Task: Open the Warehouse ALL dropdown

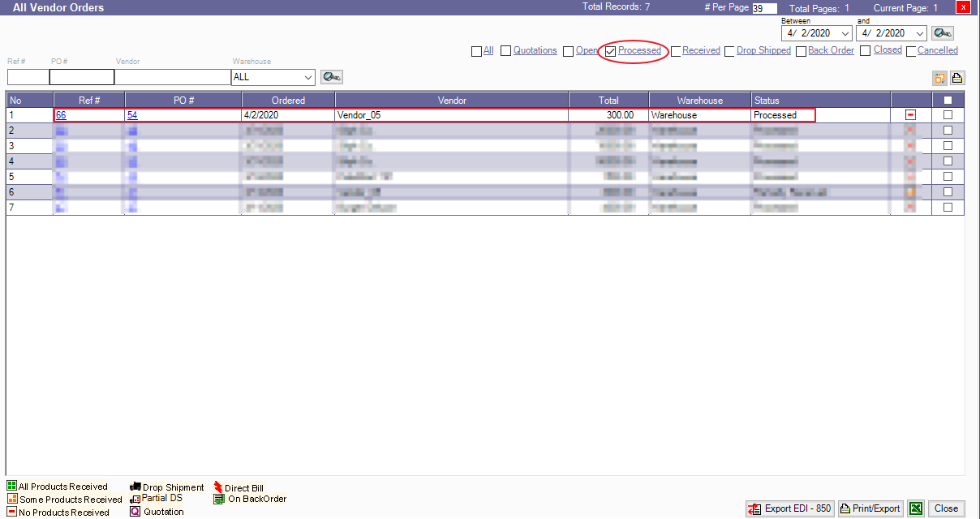Action: click(307, 77)
